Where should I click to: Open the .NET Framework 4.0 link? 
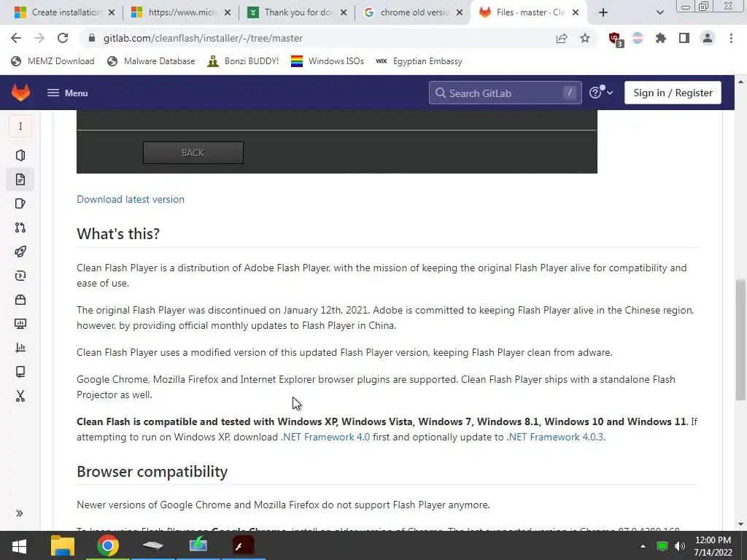tap(325, 437)
